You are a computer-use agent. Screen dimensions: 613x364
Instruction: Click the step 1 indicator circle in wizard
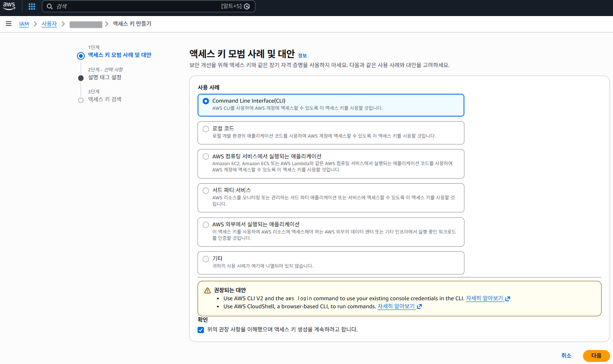click(x=81, y=56)
